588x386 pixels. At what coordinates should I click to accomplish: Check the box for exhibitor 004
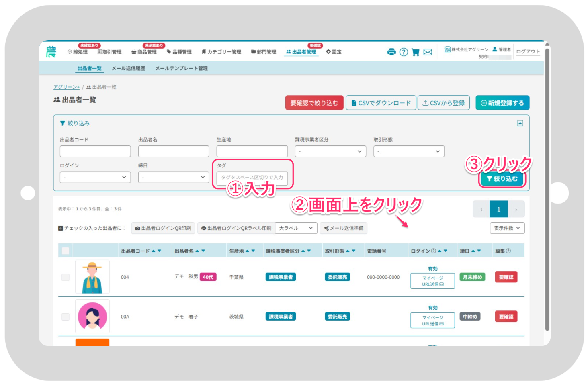66,277
